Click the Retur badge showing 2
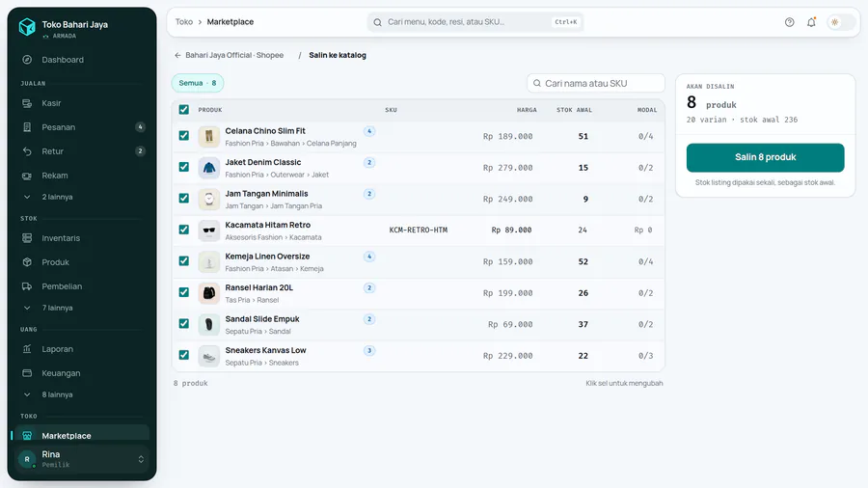Viewport: 868px width, 488px height. [140, 151]
